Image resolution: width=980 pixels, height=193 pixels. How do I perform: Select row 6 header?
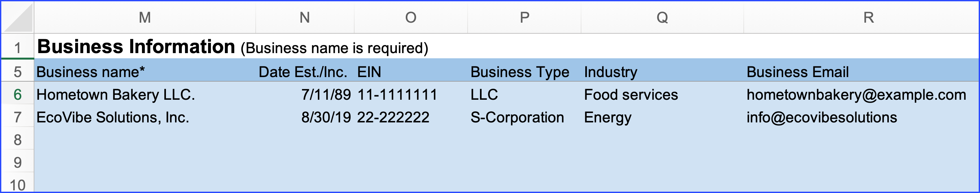click(x=17, y=95)
